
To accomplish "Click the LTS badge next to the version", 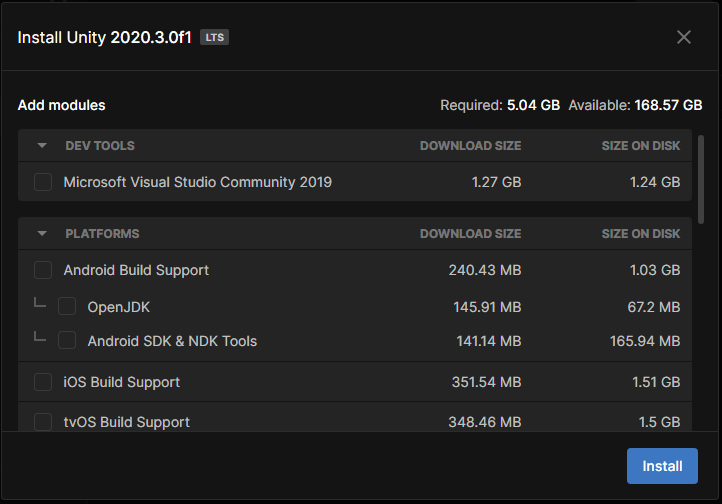I will click(x=214, y=37).
